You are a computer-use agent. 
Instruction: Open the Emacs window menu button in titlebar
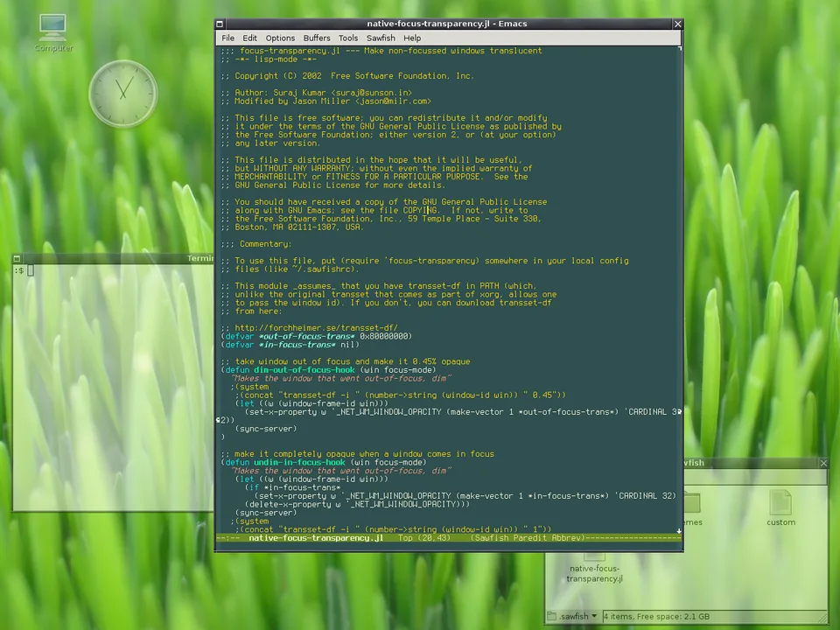coord(220,24)
